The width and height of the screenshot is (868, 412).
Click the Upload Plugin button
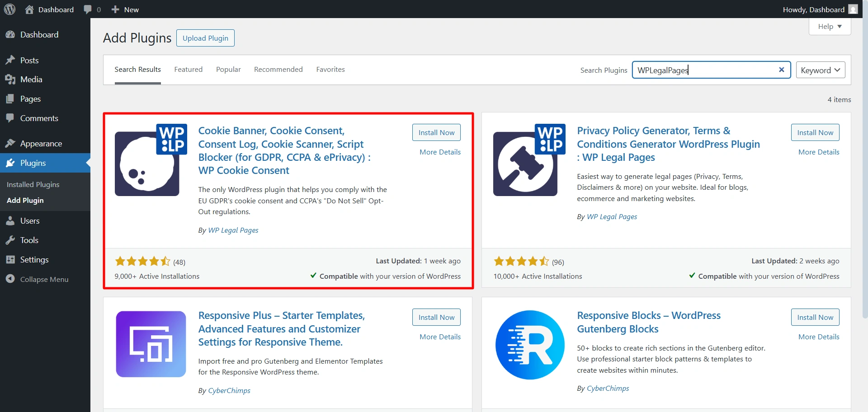pyautogui.click(x=205, y=38)
